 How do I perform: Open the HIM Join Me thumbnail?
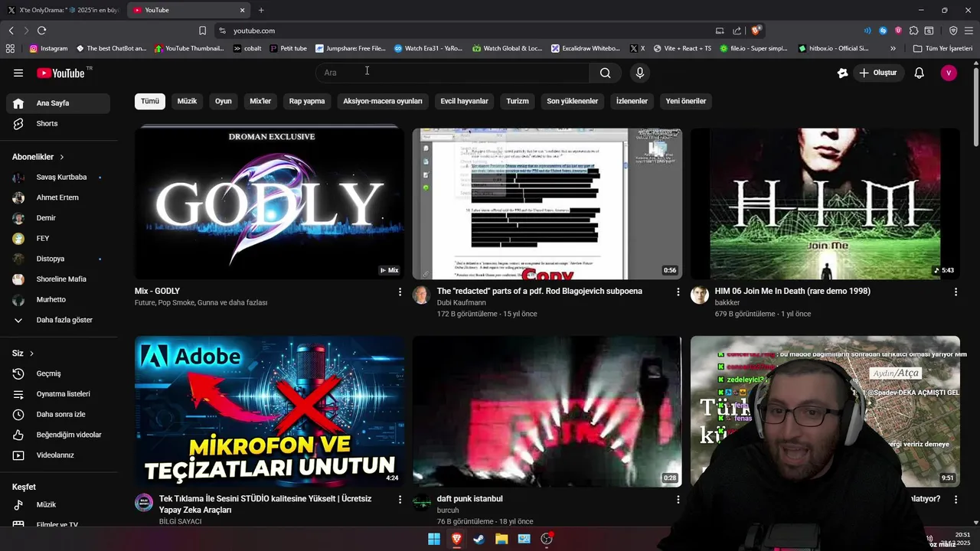coord(825,204)
